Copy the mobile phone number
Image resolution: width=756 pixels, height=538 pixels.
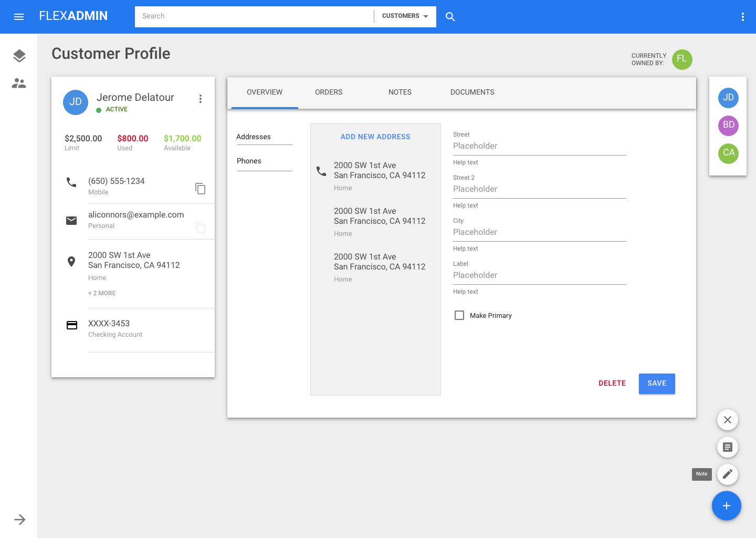tap(200, 189)
